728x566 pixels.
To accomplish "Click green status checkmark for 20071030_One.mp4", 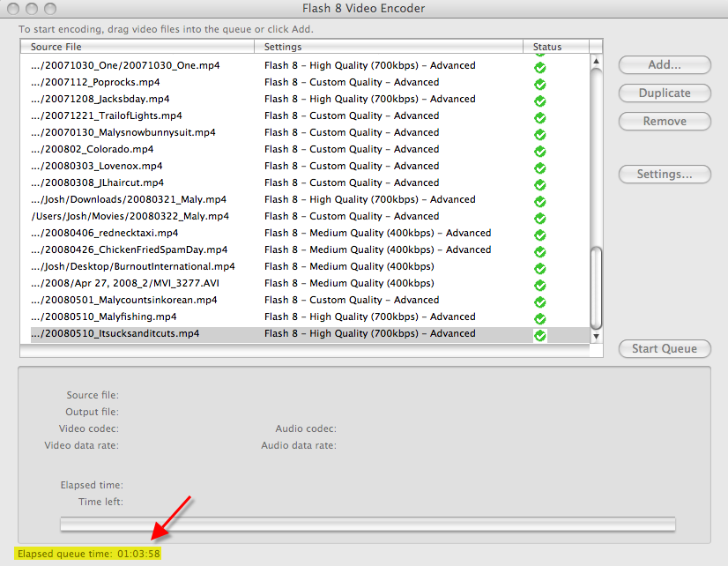I will [539, 68].
